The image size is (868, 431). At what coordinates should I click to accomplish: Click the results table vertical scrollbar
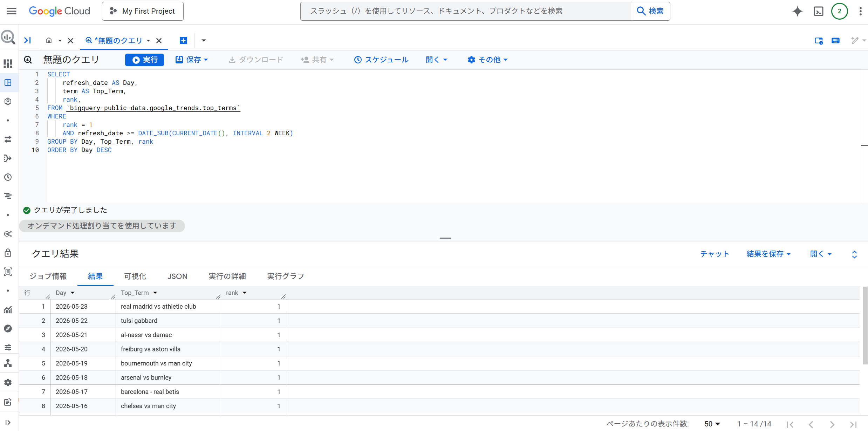(865, 326)
